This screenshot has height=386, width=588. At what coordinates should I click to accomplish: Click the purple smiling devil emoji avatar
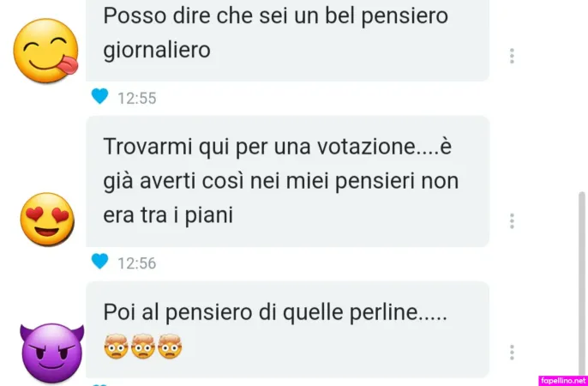point(51,353)
